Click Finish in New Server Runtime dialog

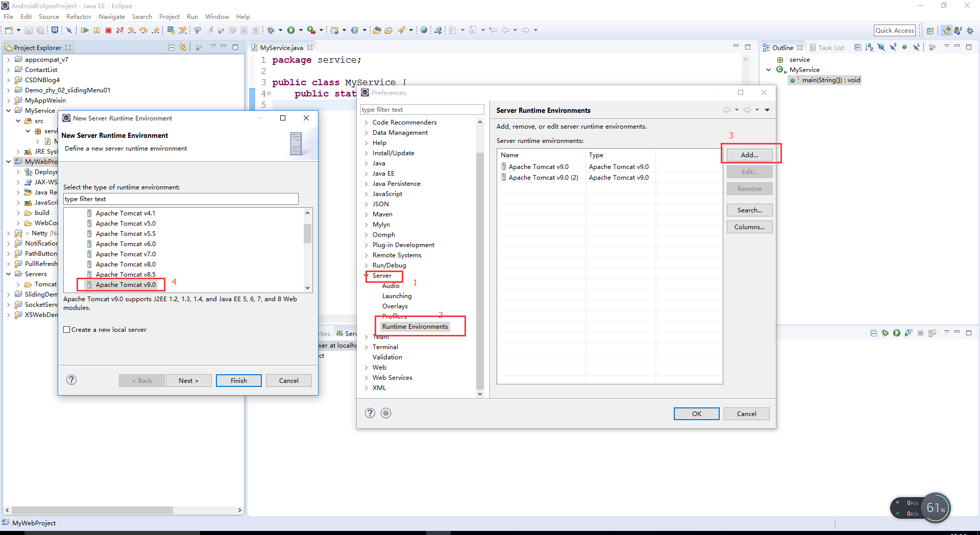(x=238, y=380)
